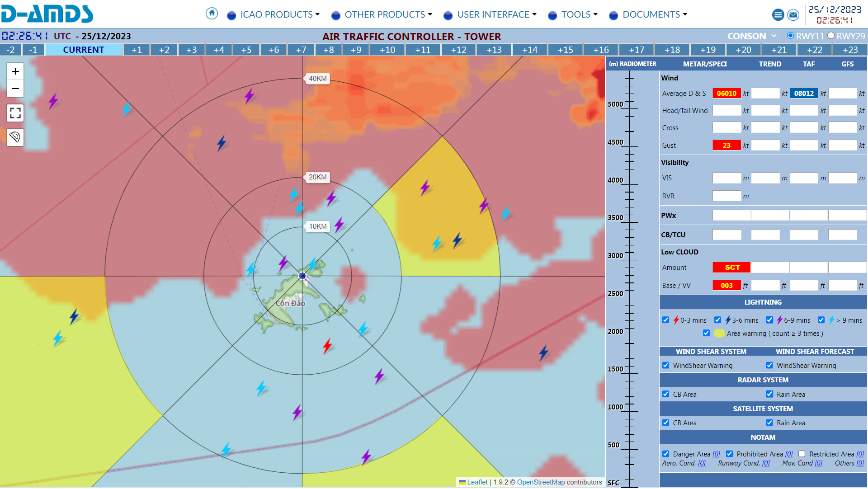Open the hamburger menu icon
Viewport: 868px width, 489px height.
point(778,15)
